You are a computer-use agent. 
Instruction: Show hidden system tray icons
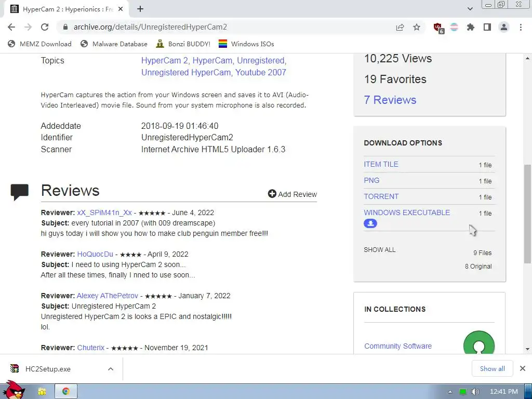[450, 392]
